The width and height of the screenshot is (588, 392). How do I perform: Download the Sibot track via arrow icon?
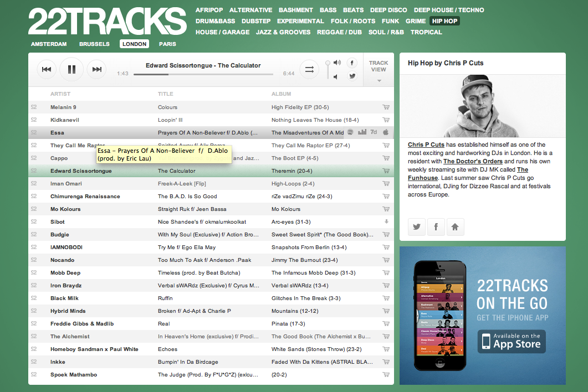point(386,221)
